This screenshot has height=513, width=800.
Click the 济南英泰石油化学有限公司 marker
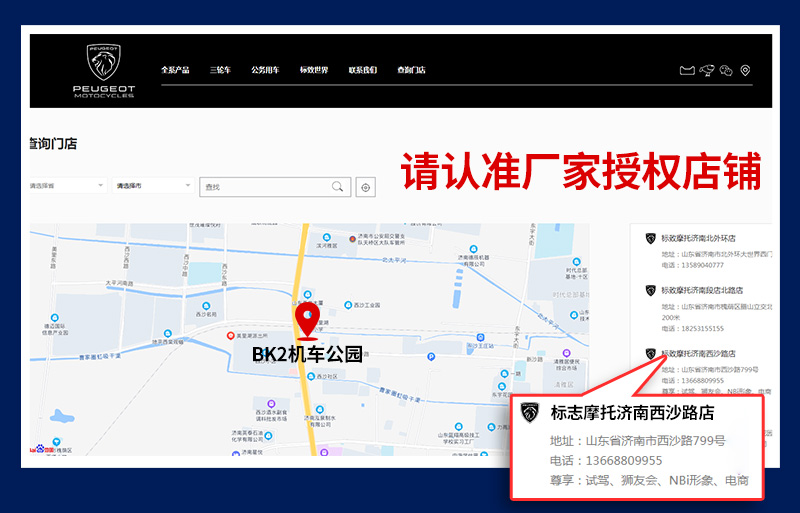point(268,435)
